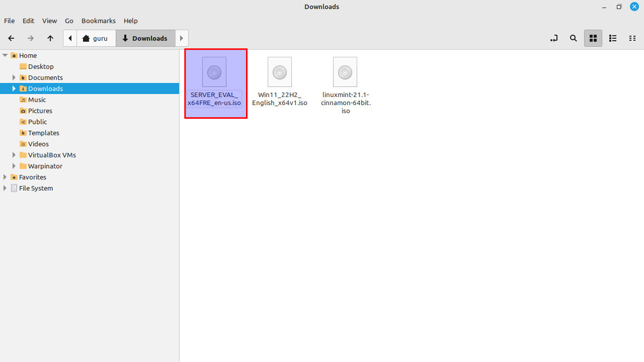The height and width of the screenshot is (362, 644).
Task: Expand the File System tree node
Action: 5,188
